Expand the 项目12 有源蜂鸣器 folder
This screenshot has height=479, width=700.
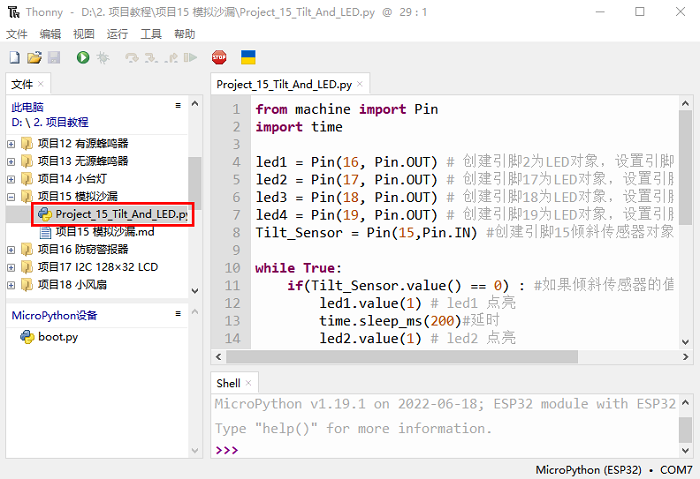(x=12, y=143)
